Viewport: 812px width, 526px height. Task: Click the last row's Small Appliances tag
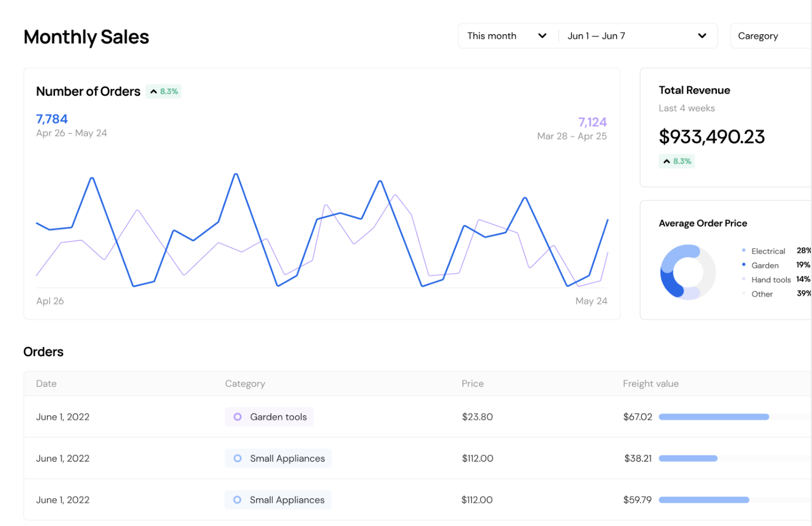278,500
